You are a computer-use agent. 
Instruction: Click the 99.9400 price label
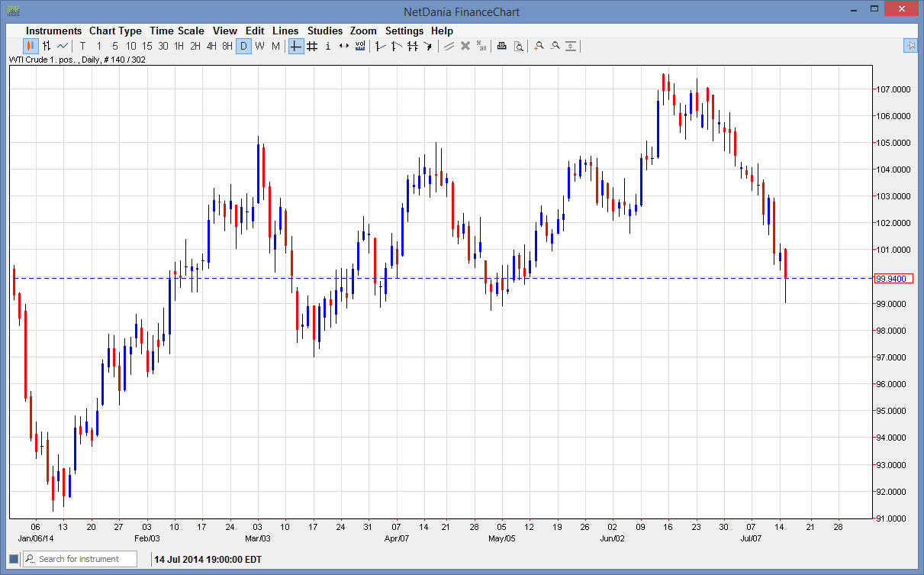[894, 278]
